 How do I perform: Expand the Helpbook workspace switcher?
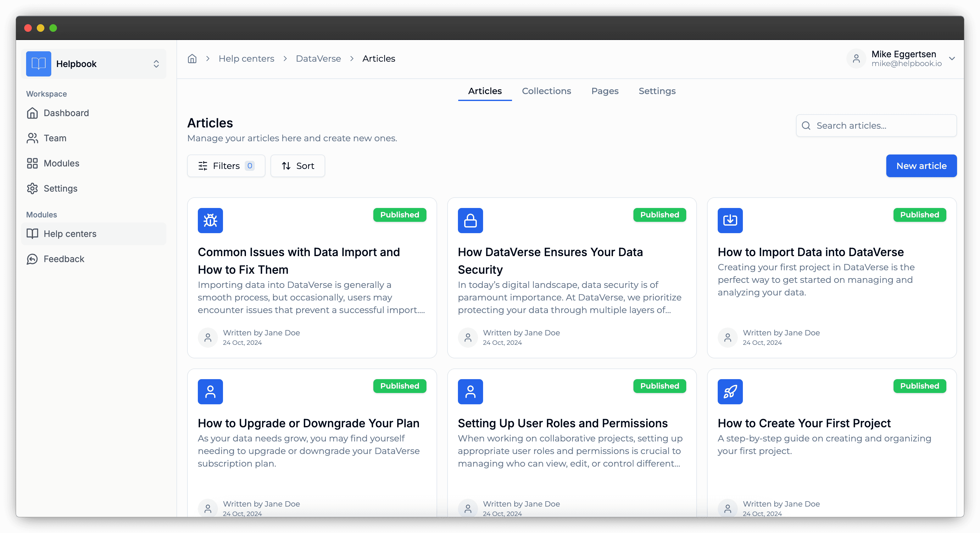pyautogui.click(x=156, y=64)
